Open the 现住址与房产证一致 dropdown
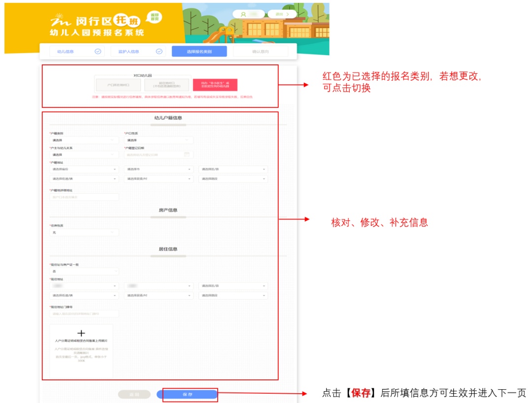 (x=84, y=271)
